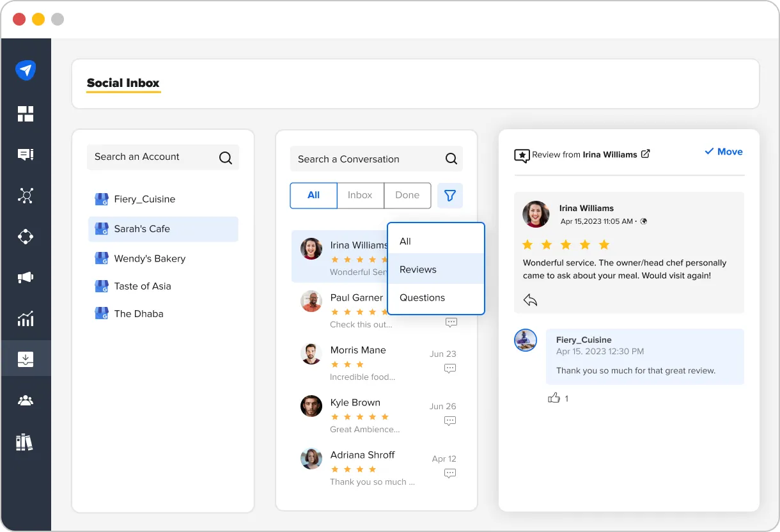Open Kyle Brown's conversation
780x532 pixels.
tap(355, 403)
